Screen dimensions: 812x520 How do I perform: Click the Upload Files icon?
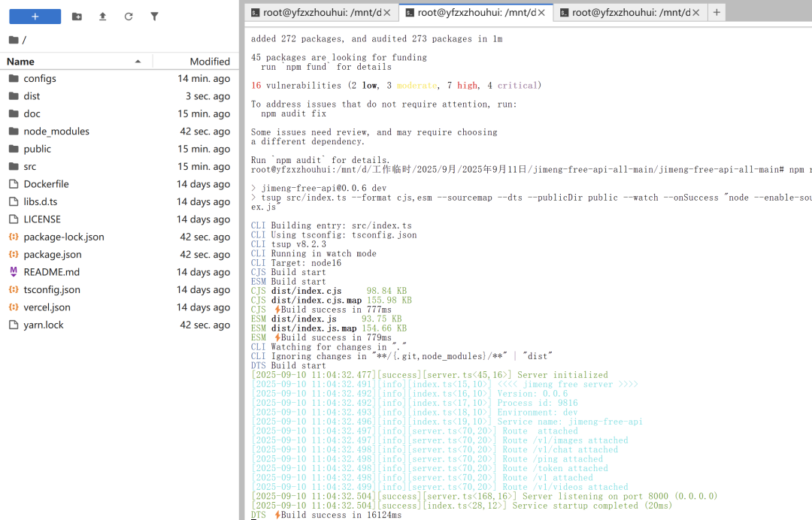[103, 16]
